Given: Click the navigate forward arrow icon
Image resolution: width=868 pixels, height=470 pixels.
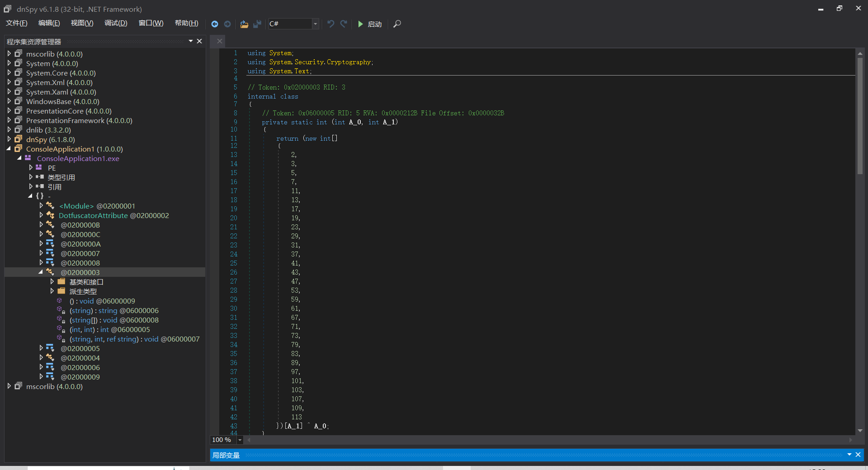Looking at the screenshot, I should pyautogui.click(x=227, y=24).
